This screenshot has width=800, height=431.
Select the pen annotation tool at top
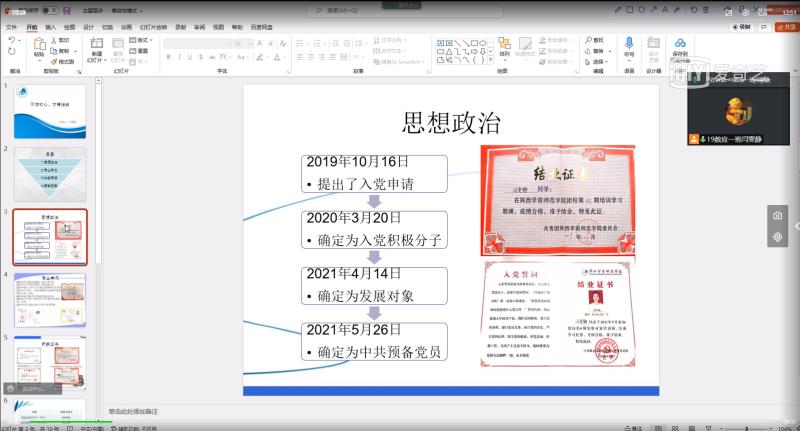[x=618, y=10]
